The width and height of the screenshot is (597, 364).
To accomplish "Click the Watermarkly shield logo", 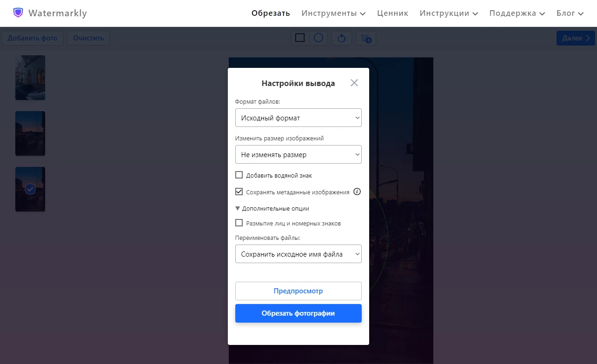I will [x=18, y=13].
